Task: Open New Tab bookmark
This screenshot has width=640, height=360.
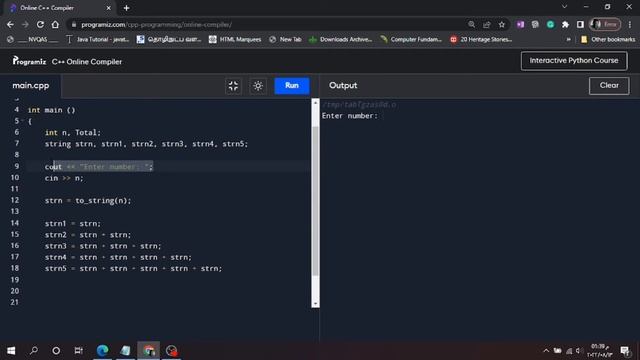Action: point(285,39)
